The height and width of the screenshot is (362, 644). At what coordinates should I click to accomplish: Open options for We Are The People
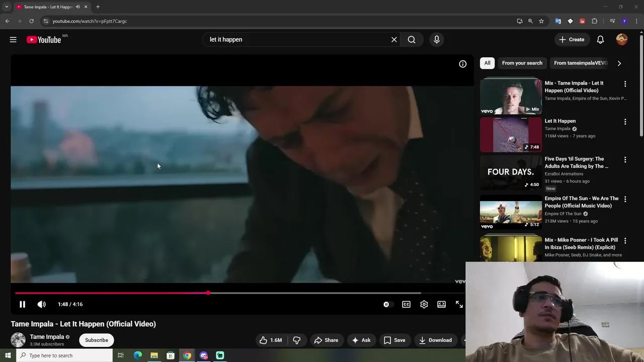click(625, 199)
